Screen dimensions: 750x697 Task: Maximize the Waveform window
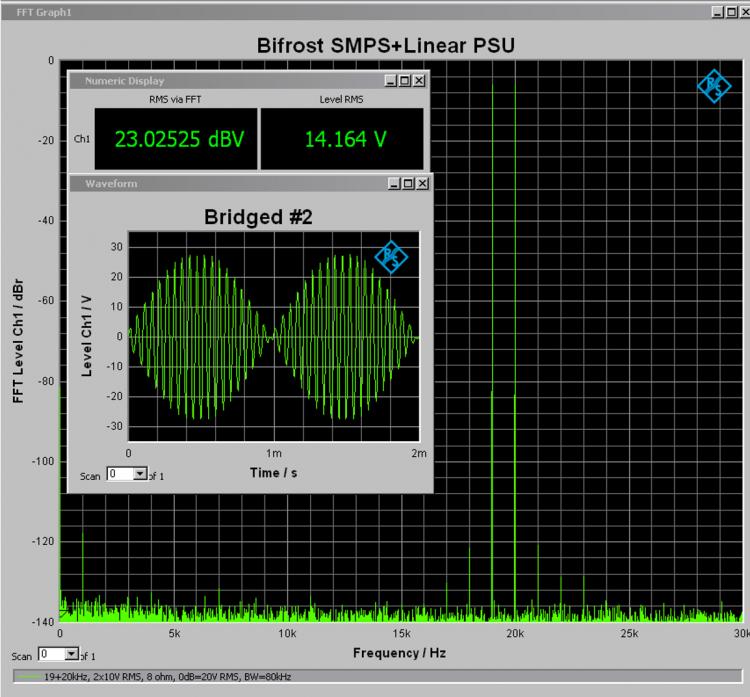408,183
